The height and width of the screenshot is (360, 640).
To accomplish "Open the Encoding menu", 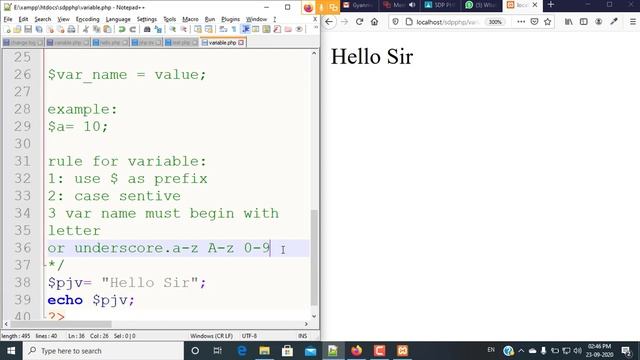I will tap(87, 19).
